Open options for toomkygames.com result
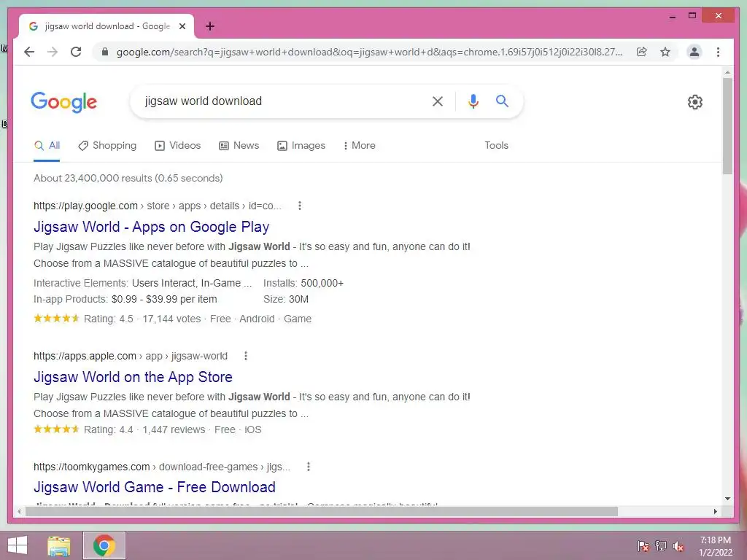The width and height of the screenshot is (747, 560). (x=309, y=467)
